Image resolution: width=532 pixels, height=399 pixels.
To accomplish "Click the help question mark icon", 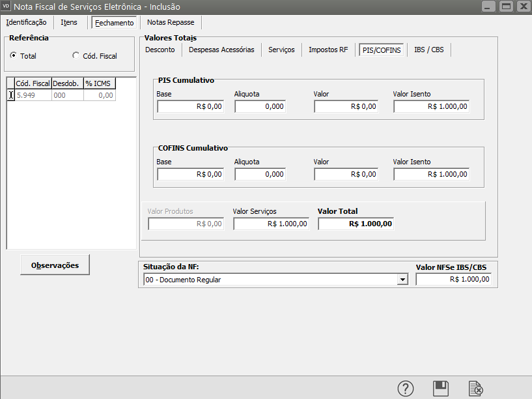I will [x=406, y=389].
